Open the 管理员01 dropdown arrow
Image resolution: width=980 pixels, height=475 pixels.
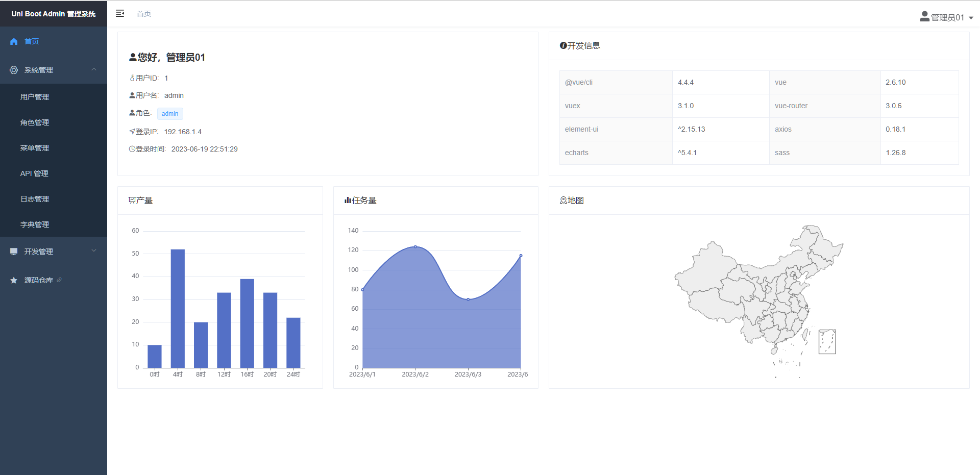point(971,18)
